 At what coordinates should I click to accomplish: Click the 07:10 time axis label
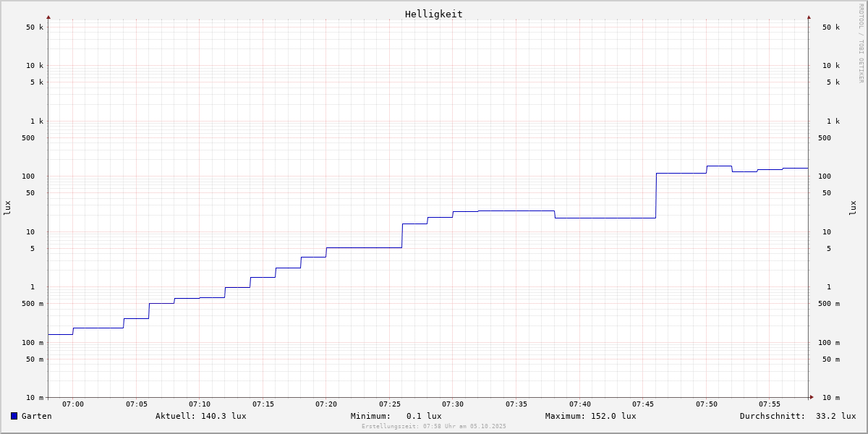tap(200, 404)
